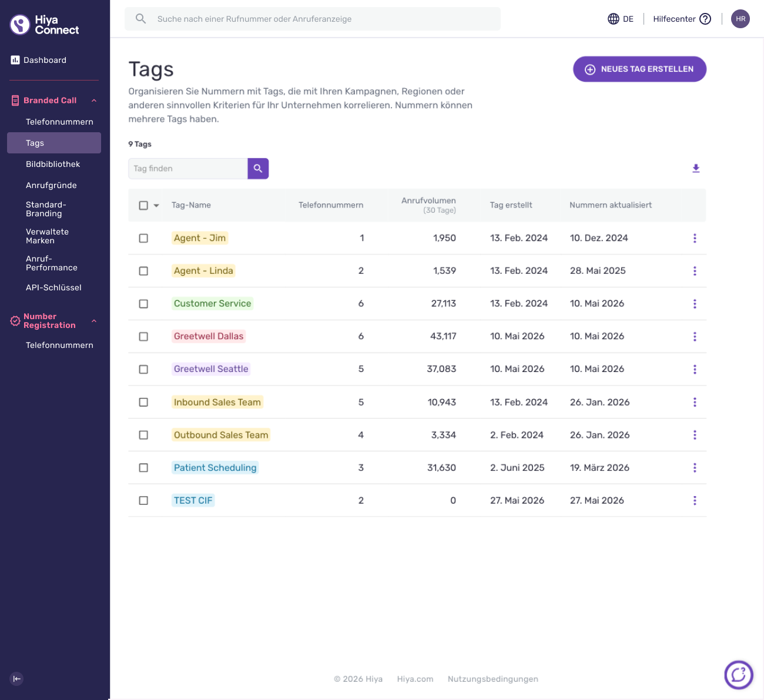Toggle the select-all checkbox in table header

pos(143,205)
